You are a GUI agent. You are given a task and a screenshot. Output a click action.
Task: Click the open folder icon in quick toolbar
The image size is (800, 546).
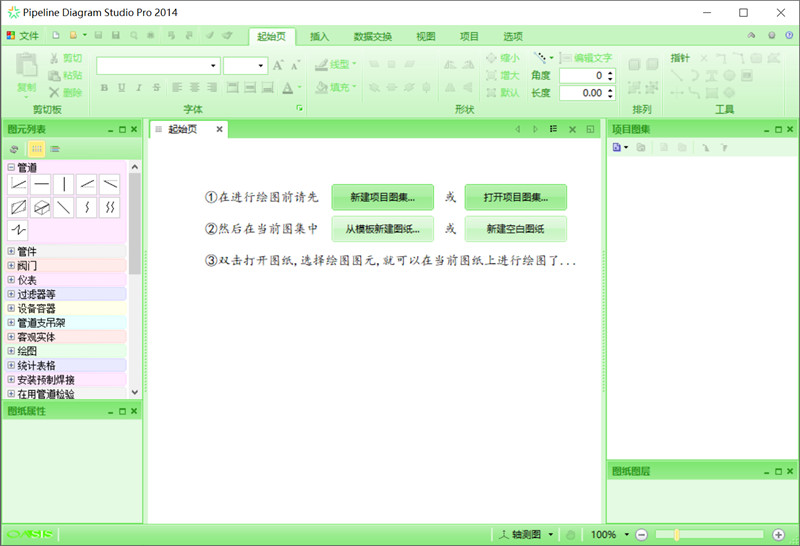pos(73,35)
